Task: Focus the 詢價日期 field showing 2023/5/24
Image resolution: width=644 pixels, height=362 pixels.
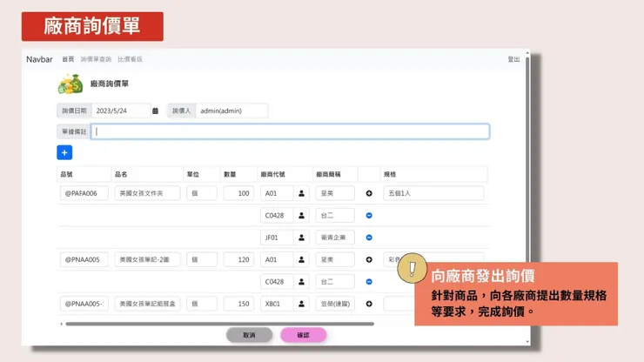Action: [121, 111]
